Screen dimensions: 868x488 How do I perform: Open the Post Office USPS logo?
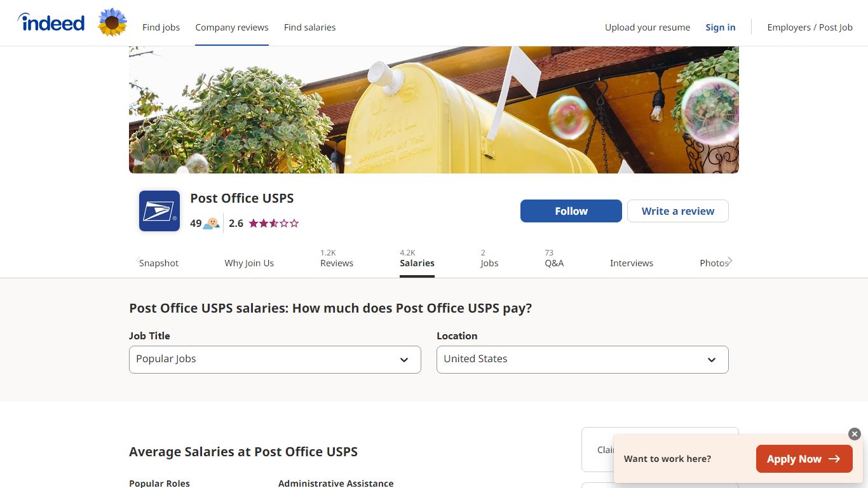click(159, 211)
